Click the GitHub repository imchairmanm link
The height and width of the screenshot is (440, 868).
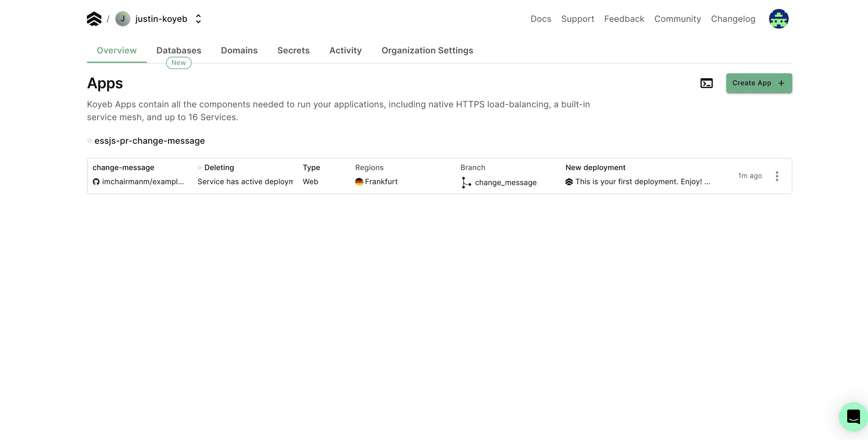click(142, 182)
